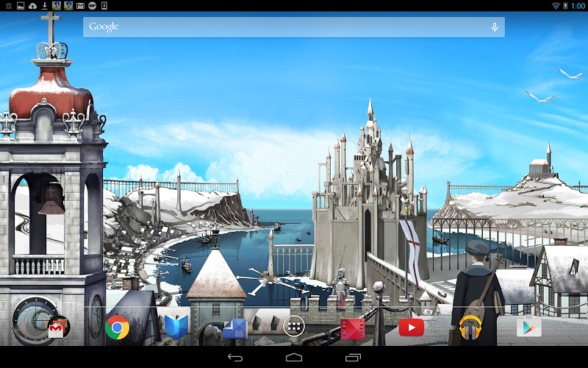Open the Chrome browser from the dock
The image size is (588, 368).
tap(118, 328)
